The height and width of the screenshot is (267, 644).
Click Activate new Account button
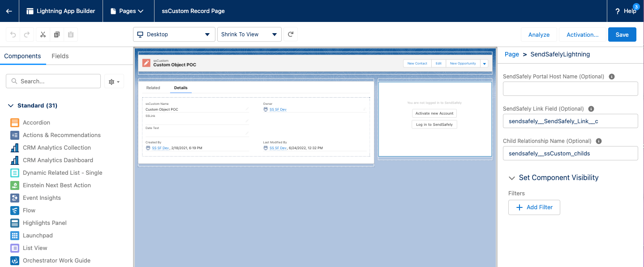click(434, 113)
